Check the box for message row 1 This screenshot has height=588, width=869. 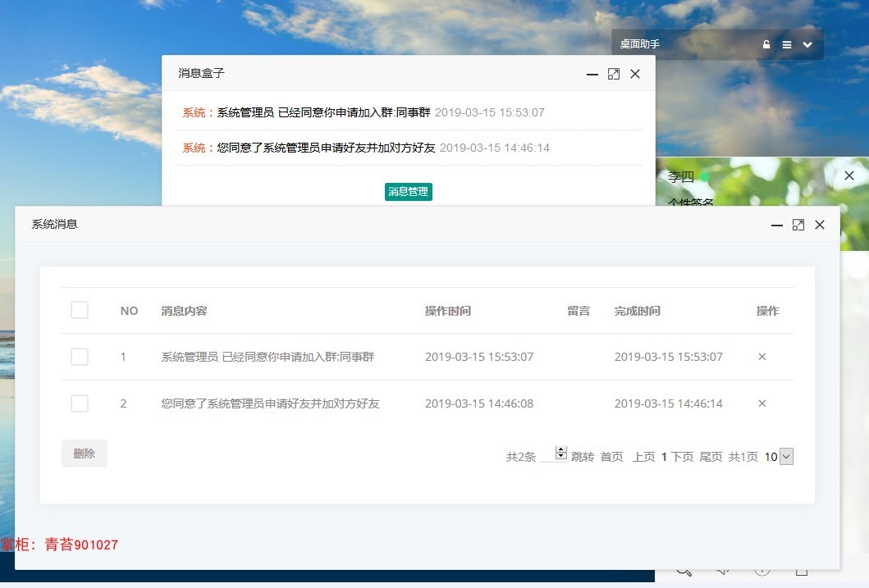point(80,357)
